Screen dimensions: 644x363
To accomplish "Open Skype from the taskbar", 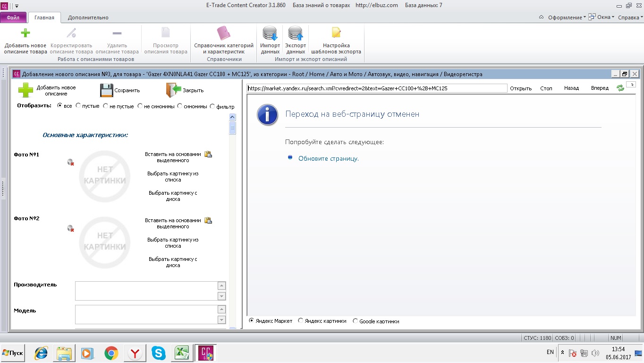I will coord(159,353).
